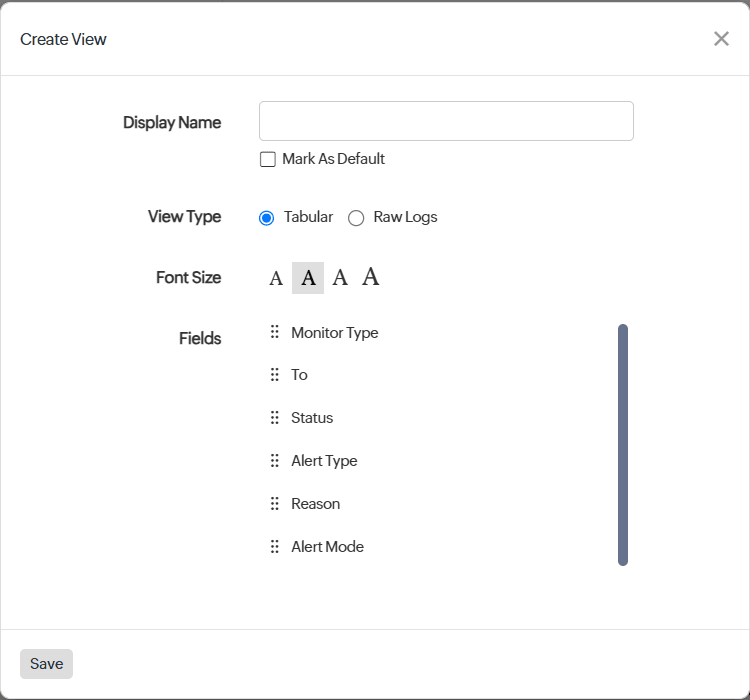Choose the largest font size A
The height and width of the screenshot is (700, 750).
pyautogui.click(x=371, y=277)
